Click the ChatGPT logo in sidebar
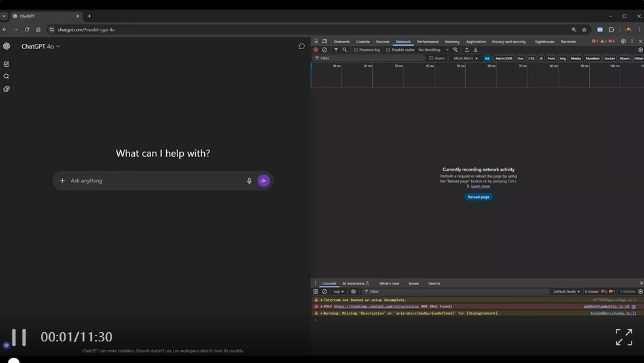Image resolution: width=644 pixels, height=363 pixels. point(7,46)
